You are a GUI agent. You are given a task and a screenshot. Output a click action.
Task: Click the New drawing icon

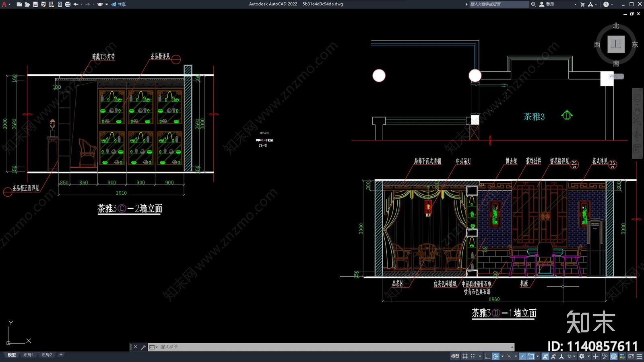click(19, 4)
